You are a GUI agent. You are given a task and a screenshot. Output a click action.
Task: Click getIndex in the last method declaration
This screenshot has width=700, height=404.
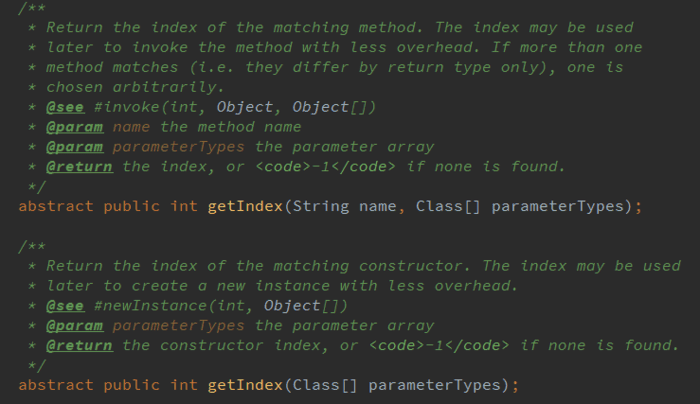pos(246,385)
